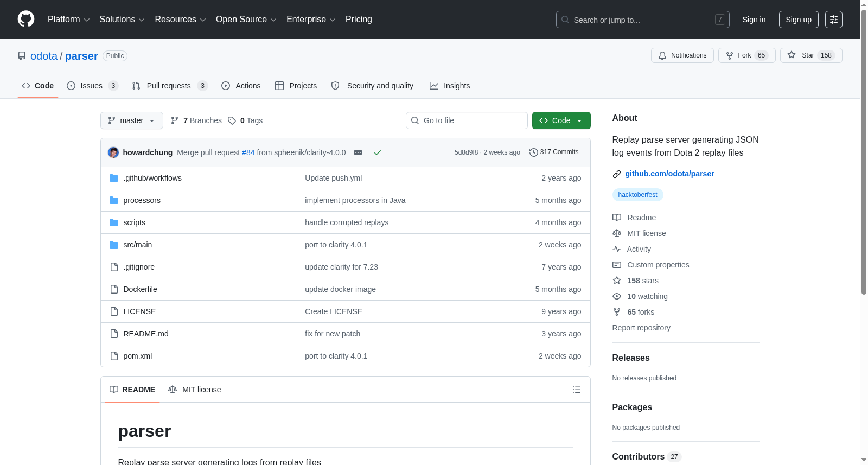Switch to the Pull requests tab
868x465 pixels.
[x=170, y=86]
